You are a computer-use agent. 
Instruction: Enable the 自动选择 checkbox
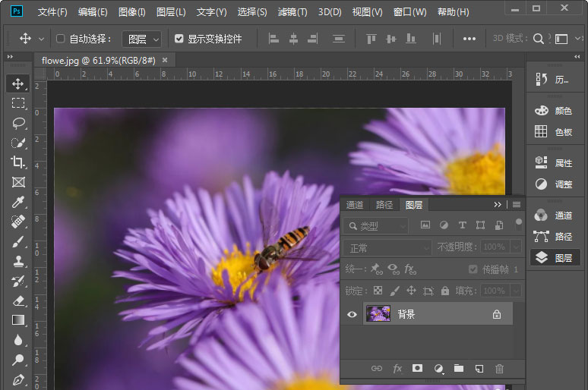click(60, 39)
